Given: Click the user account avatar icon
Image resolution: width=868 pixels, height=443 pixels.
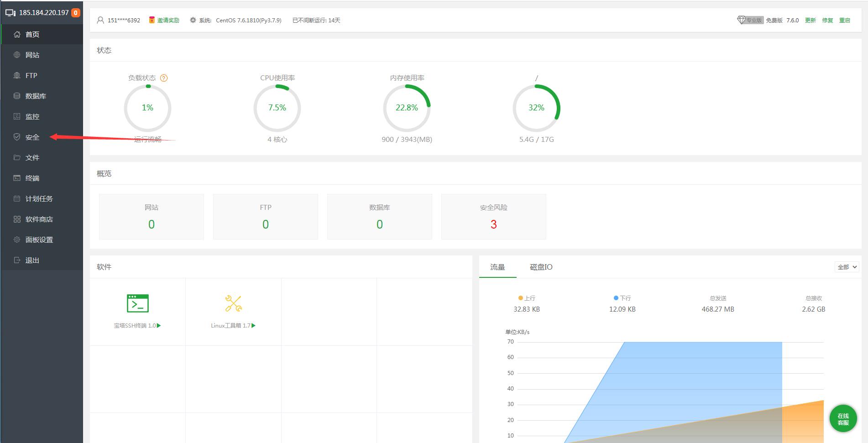Looking at the screenshot, I should [x=100, y=20].
